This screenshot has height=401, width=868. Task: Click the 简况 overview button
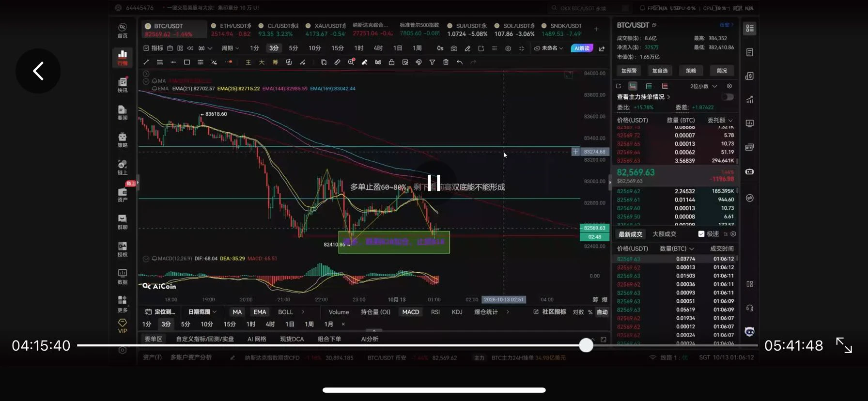click(x=722, y=71)
